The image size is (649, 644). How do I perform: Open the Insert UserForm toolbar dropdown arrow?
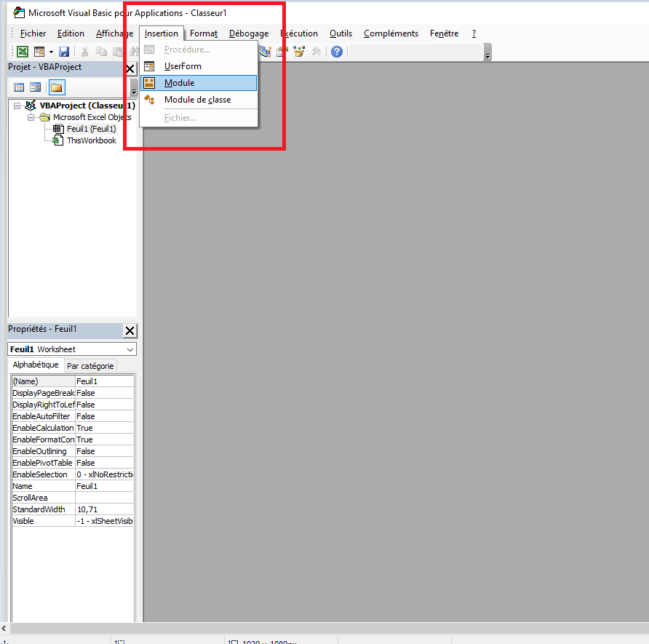click(51, 52)
